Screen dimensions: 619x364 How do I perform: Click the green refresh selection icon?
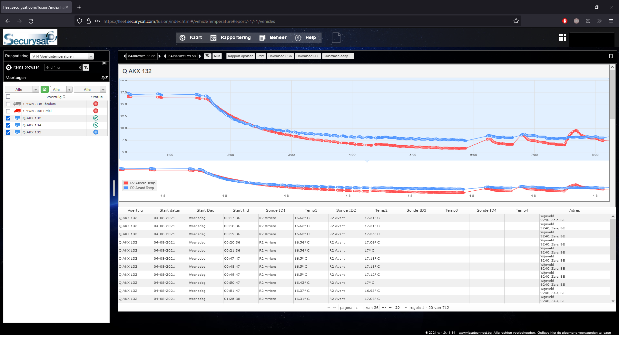(44, 90)
